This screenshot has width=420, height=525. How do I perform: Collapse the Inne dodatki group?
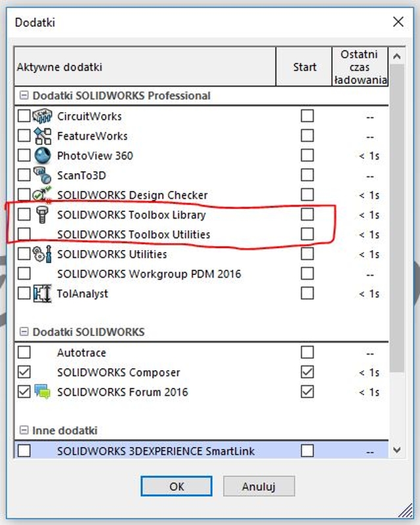(x=24, y=430)
